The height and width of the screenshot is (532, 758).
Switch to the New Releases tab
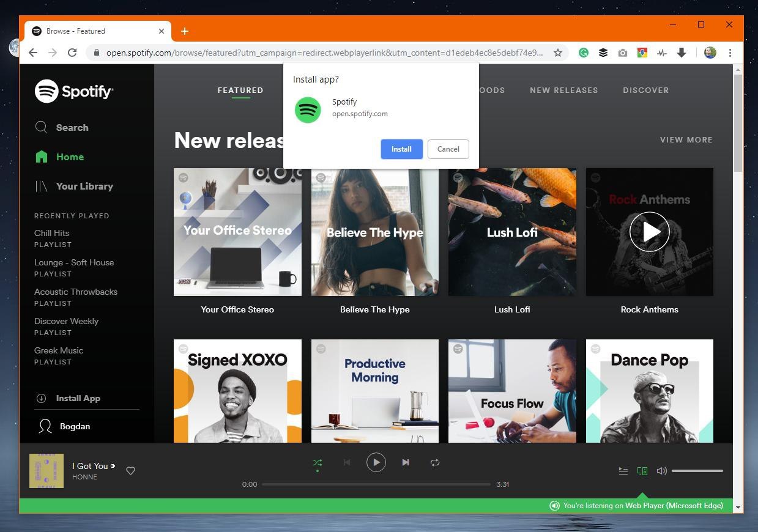click(x=564, y=90)
